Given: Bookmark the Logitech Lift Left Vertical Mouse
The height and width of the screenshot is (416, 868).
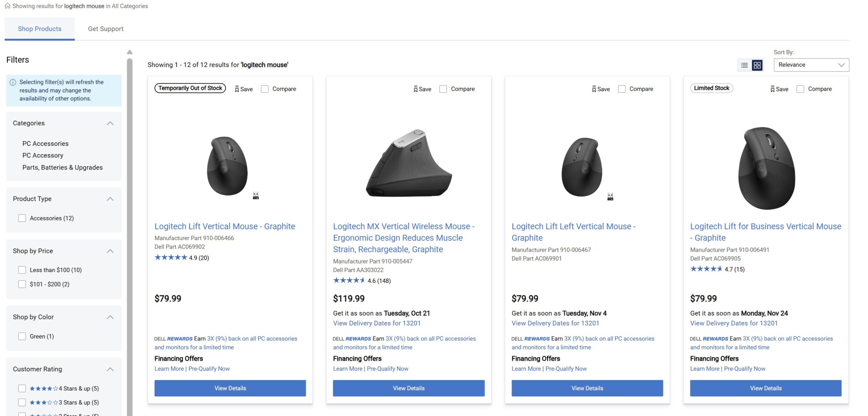Looking at the screenshot, I should coord(601,89).
